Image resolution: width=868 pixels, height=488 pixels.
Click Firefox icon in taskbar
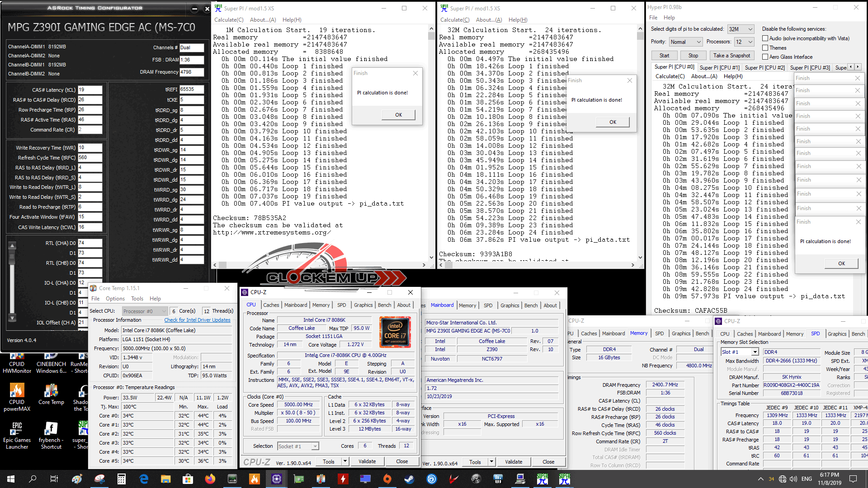[210, 479]
